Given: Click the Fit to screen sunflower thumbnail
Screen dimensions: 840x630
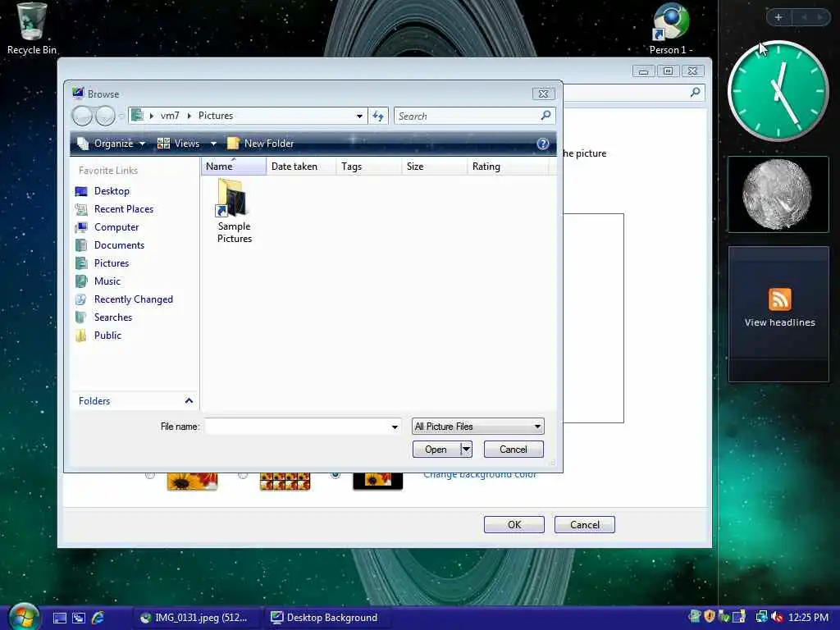Looking at the screenshot, I should pos(192,481).
